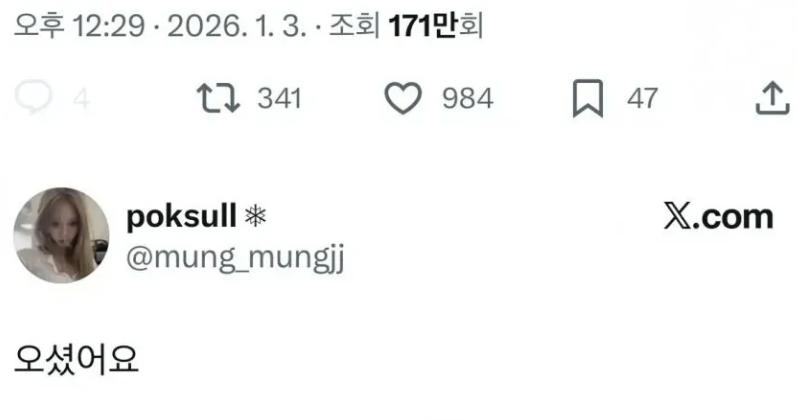
Task: Toggle the bookmark icon on the post
Action: (587, 98)
